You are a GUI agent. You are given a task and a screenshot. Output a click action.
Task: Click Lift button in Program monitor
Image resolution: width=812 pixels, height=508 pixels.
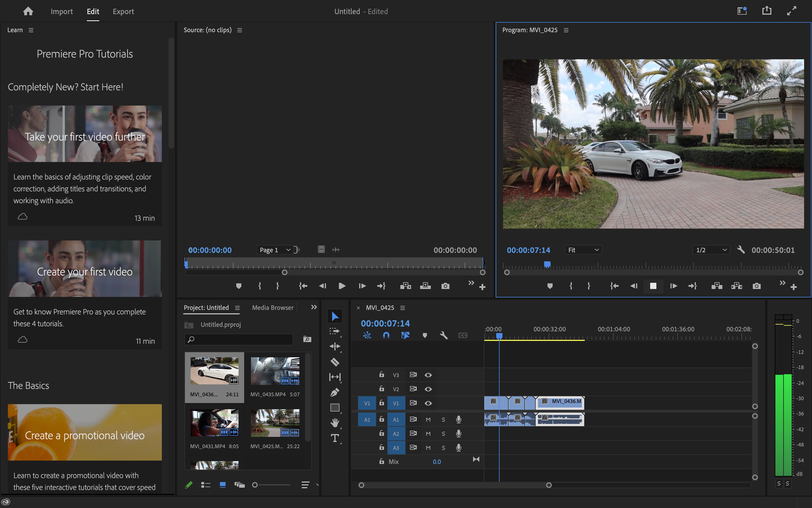tap(717, 286)
